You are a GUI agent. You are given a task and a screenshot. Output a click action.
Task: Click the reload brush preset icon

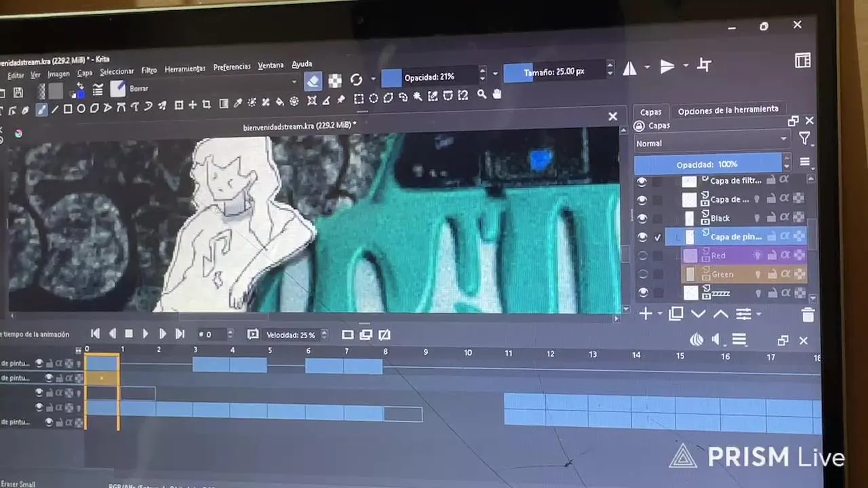pos(356,80)
